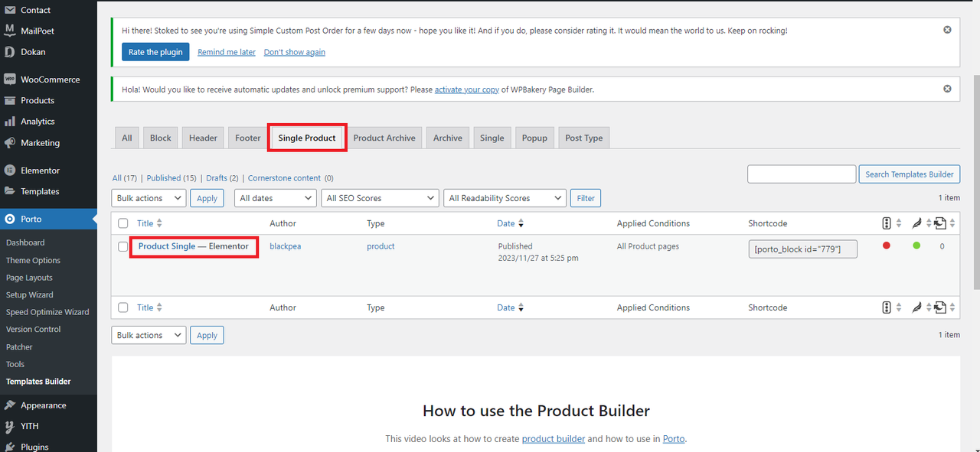Open Product Single — Elementor template
This screenshot has height=452, width=980.
point(194,246)
